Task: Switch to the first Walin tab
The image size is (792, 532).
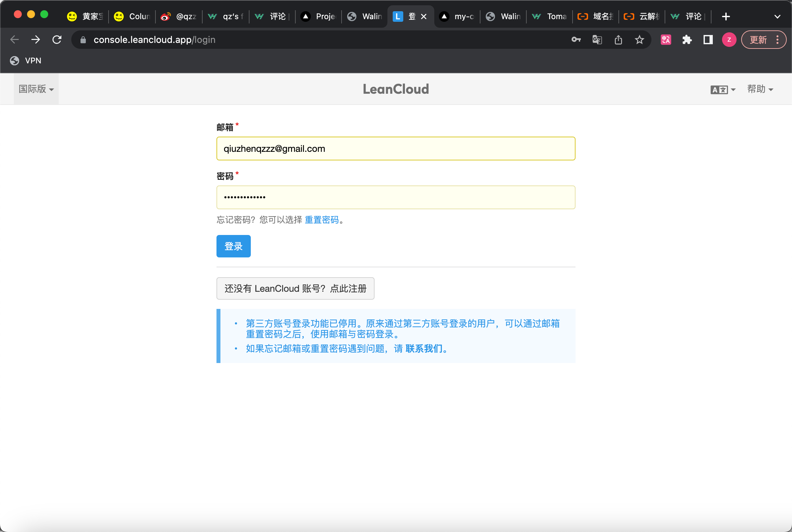Action: (x=365, y=16)
